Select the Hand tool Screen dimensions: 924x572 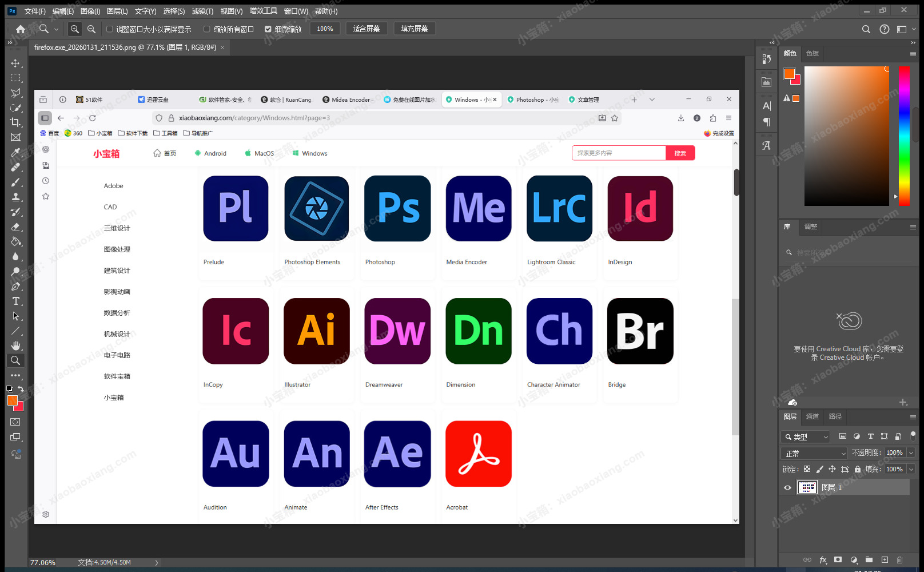tap(15, 345)
